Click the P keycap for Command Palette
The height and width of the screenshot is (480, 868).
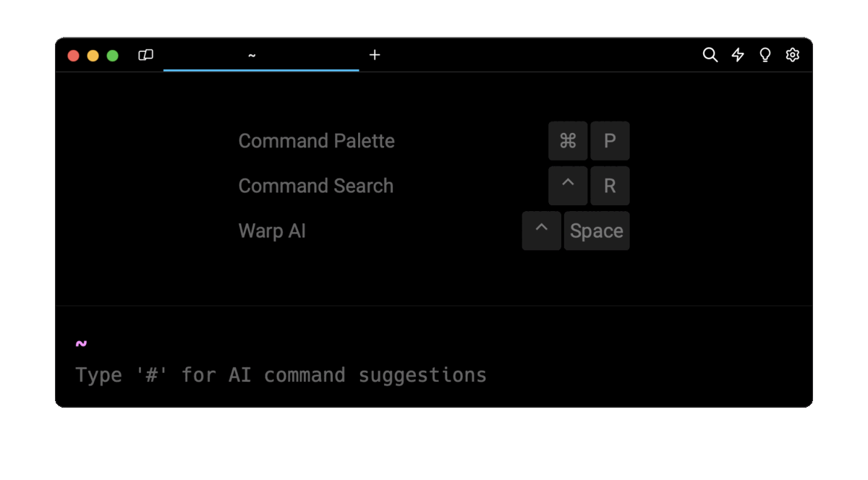(x=610, y=141)
